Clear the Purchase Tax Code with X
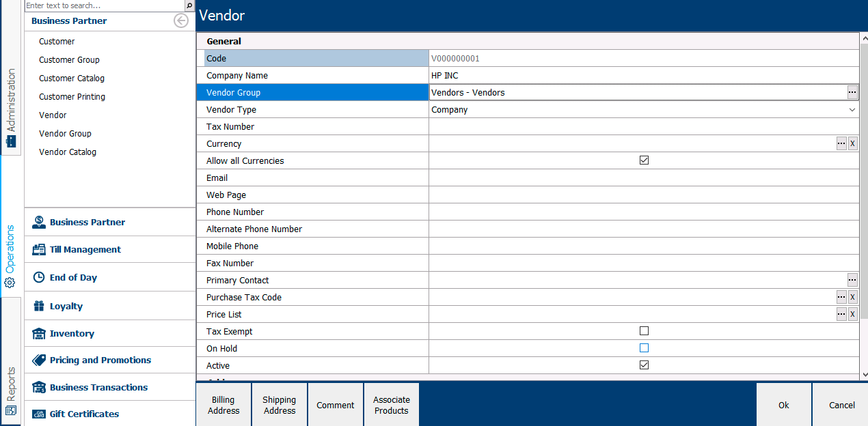This screenshot has width=868, height=426. click(x=852, y=297)
